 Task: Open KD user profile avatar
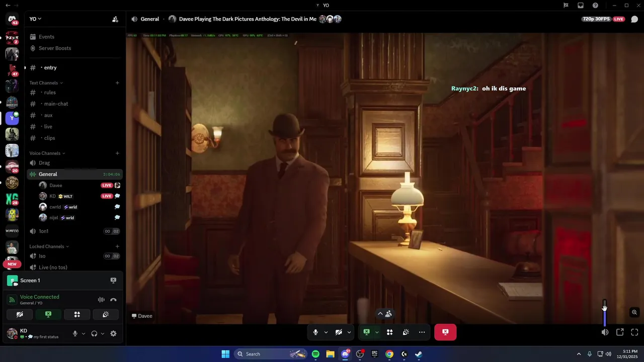12,333
